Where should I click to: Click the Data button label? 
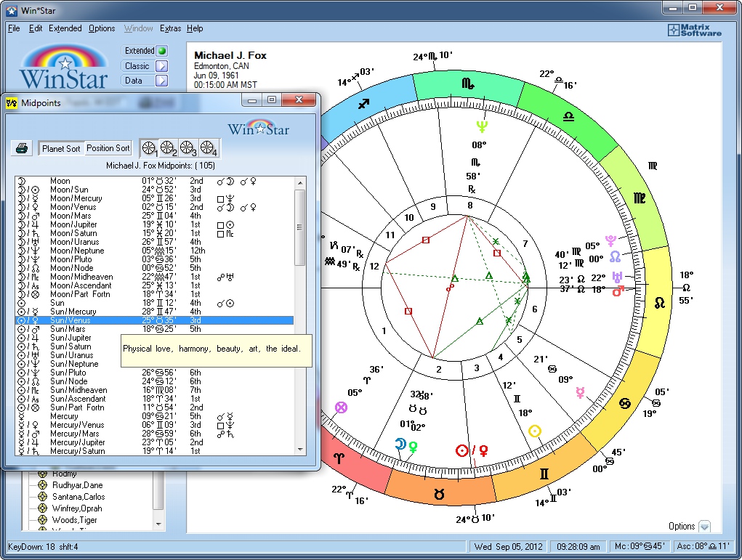point(134,81)
